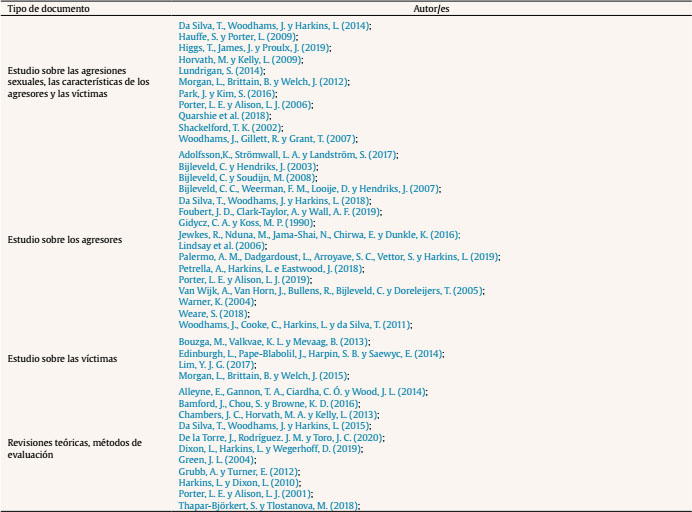Open Bouzga, Valkvae y Mevaag (2013) citation
This screenshot has width=692, height=512.
tap(274, 342)
